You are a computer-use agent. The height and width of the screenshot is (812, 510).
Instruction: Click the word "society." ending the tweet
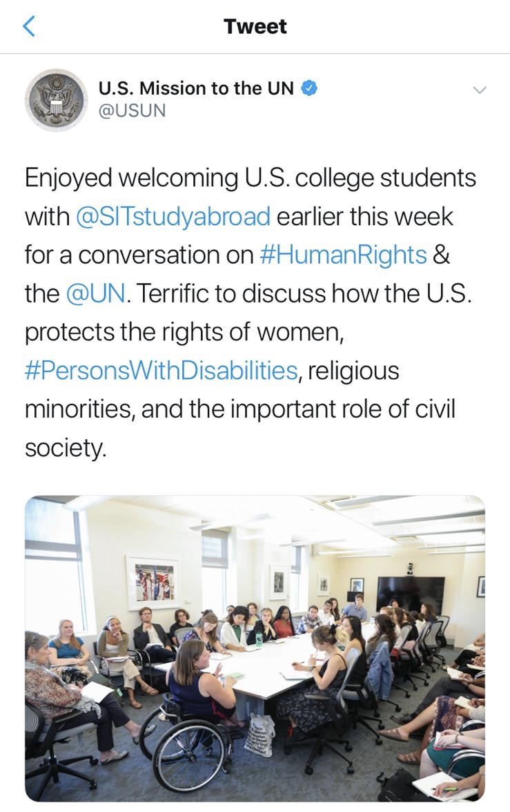coord(66,448)
